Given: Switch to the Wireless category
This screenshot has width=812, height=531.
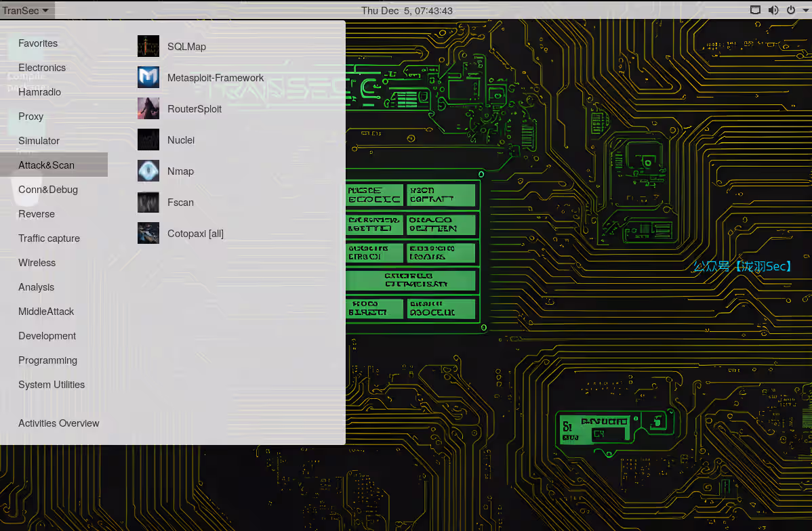Looking at the screenshot, I should (37, 263).
